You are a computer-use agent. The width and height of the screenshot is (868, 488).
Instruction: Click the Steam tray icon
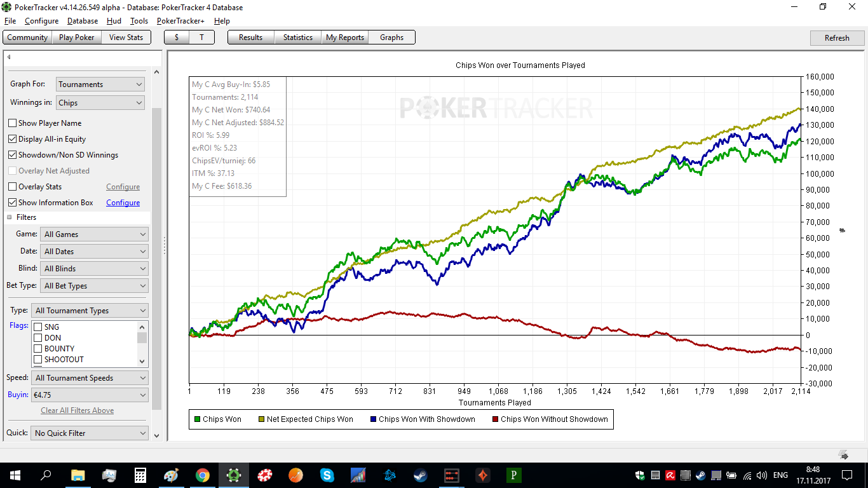[x=701, y=475]
